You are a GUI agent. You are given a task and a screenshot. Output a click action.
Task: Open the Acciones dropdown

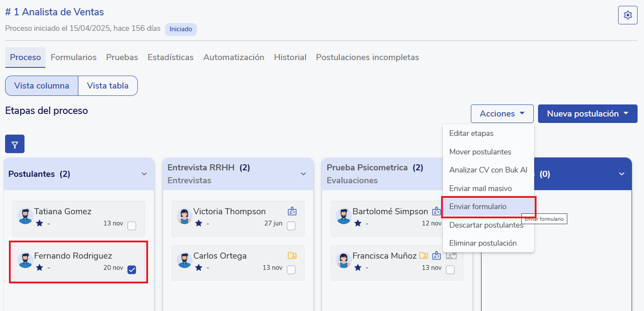pyautogui.click(x=502, y=114)
